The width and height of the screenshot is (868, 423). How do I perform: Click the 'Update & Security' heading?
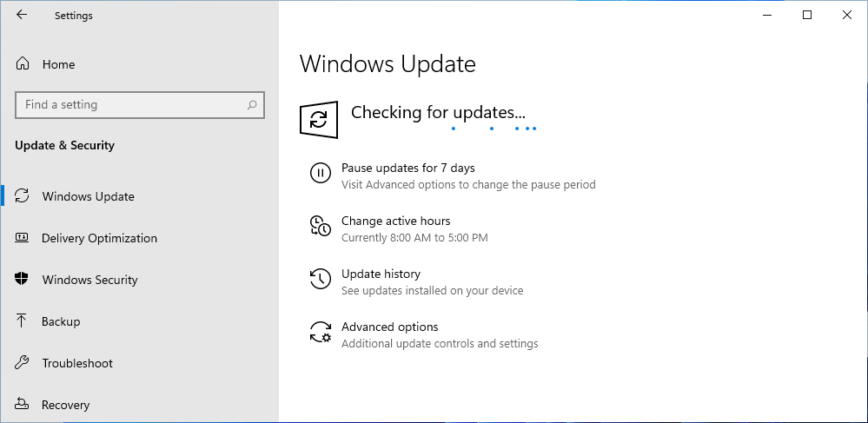(65, 145)
